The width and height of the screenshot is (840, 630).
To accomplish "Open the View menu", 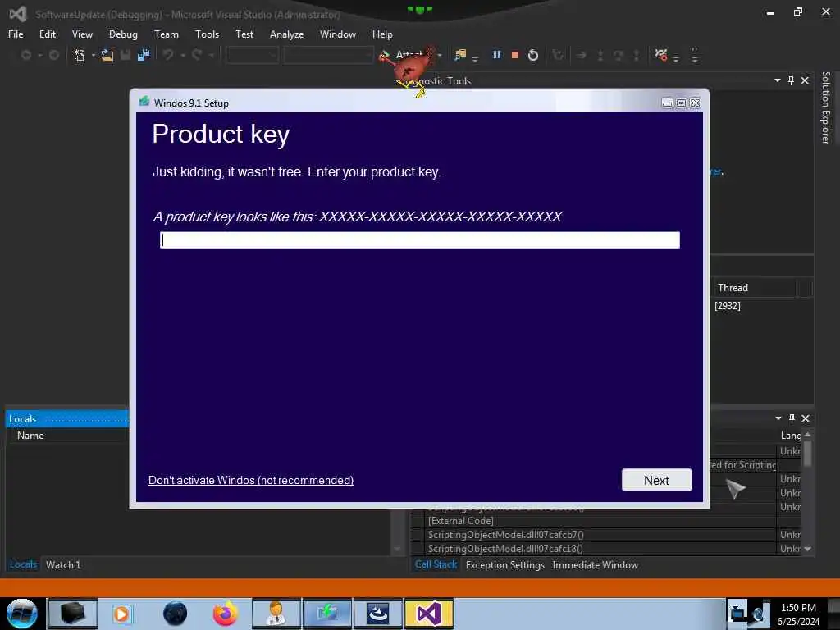I will 82,34.
